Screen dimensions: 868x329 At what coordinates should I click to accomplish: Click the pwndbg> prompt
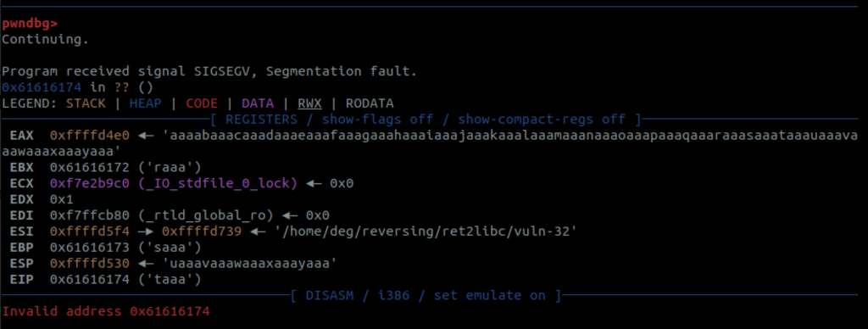(x=30, y=24)
